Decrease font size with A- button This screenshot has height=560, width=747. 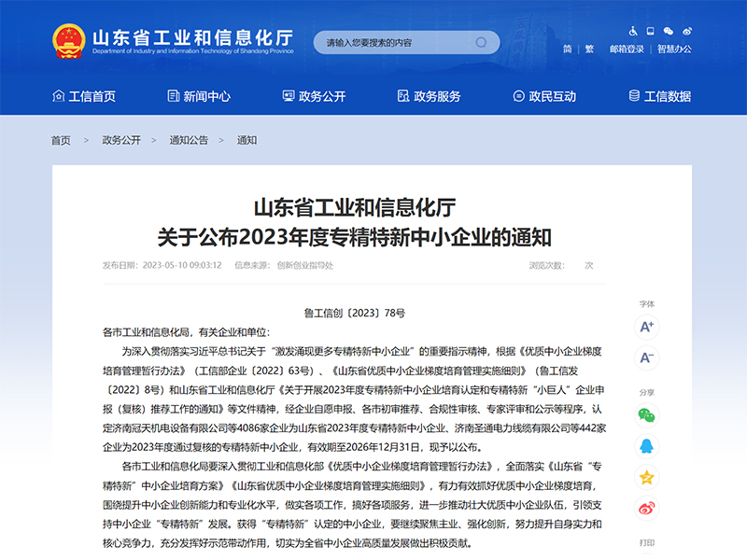coord(646,357)
